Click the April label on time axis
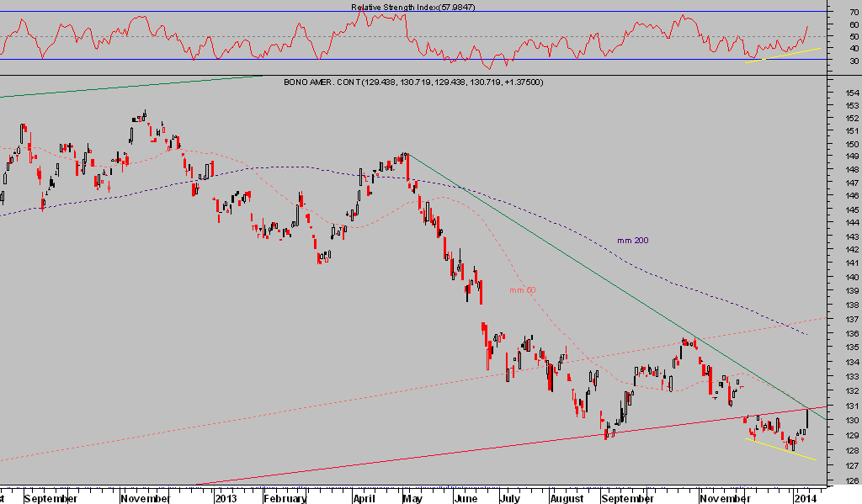The image size is (862, 504). click(364, 498)
